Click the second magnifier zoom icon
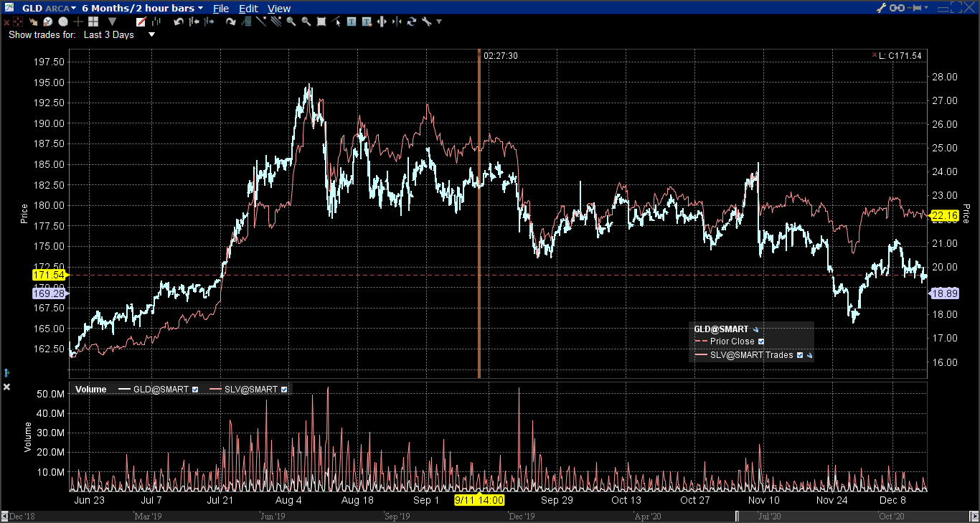Image resolution: width=980 pixels, height=523 pixels. [306, 22]
